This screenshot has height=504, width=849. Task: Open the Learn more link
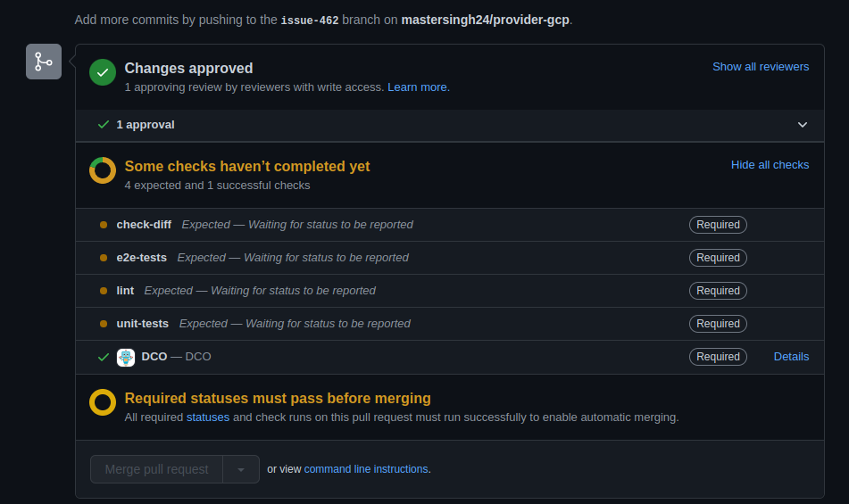[419, 87]
